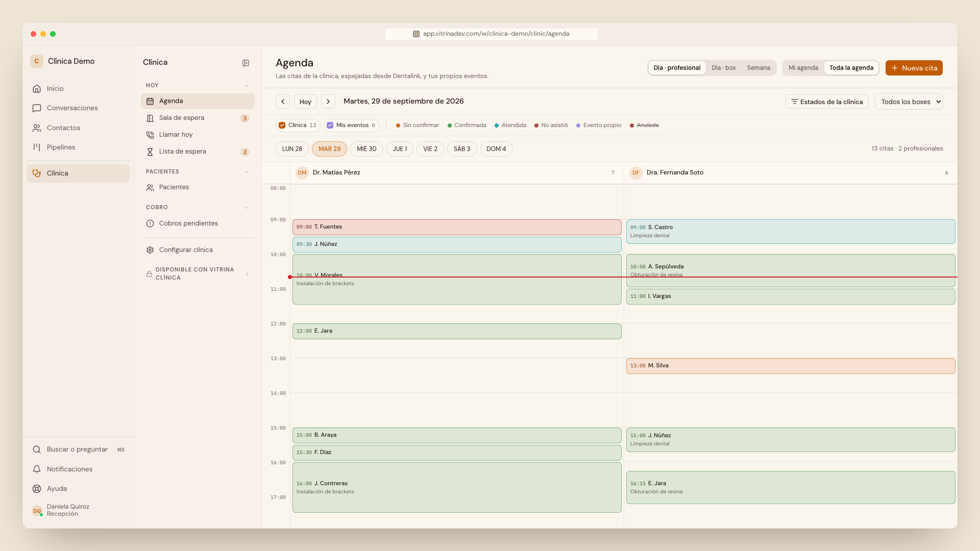Open Notificaciones bell icon

37,469
